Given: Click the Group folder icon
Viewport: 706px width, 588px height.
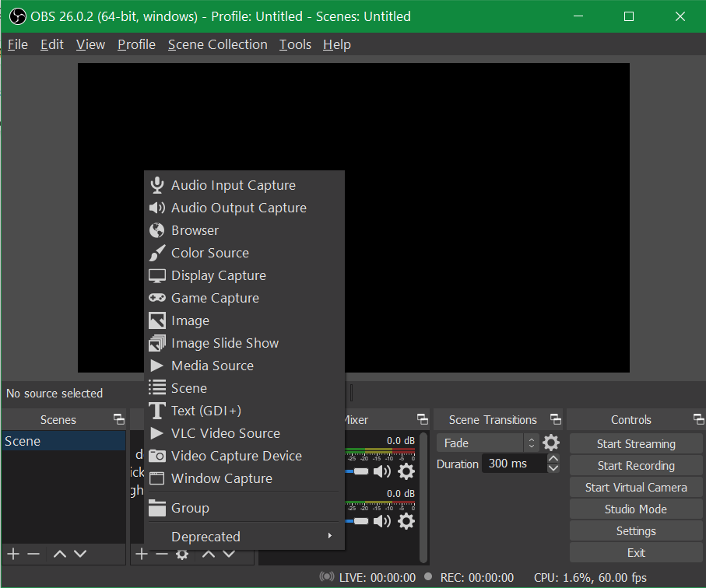Looking at the screenshot, I should point(156,508).
